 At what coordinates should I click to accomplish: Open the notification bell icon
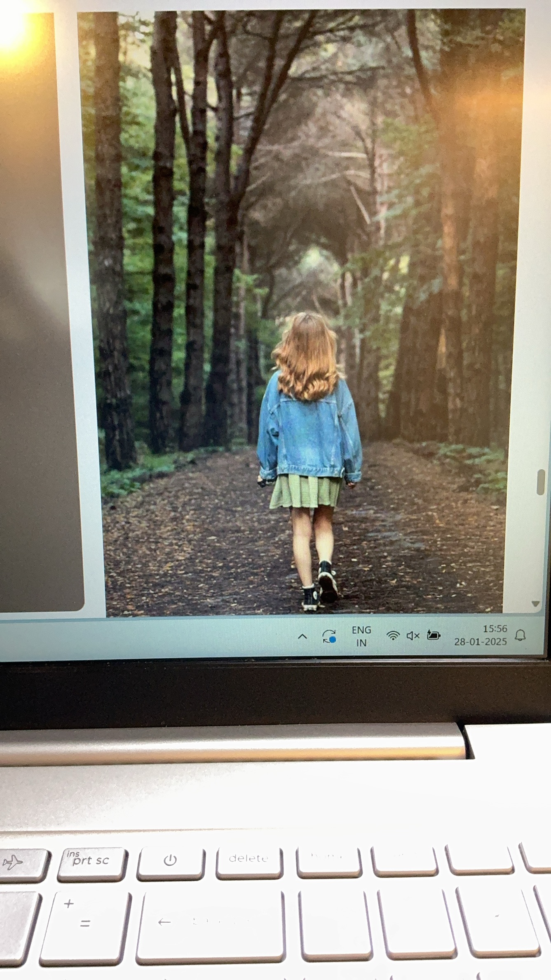pyautogui.click(x=520, y=635)
